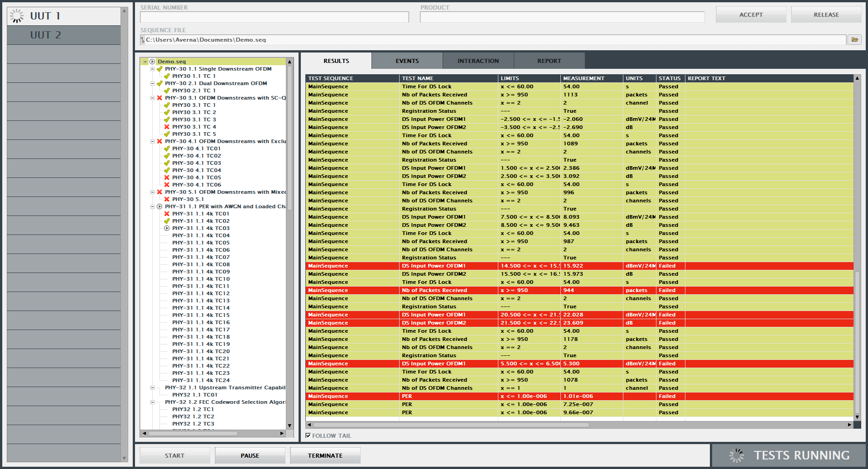
Task: Switch to the Events tab
Action: [407, 61]
